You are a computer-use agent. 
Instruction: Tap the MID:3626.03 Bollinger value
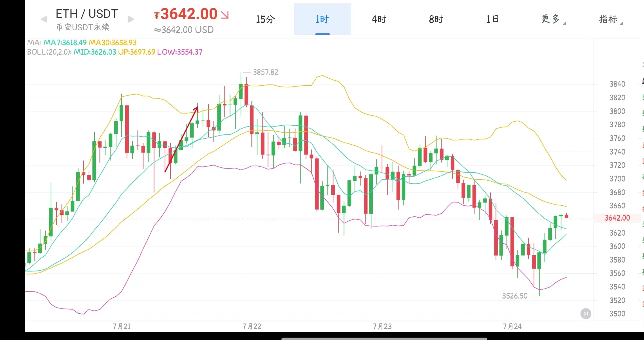click(x=95, y=52)
